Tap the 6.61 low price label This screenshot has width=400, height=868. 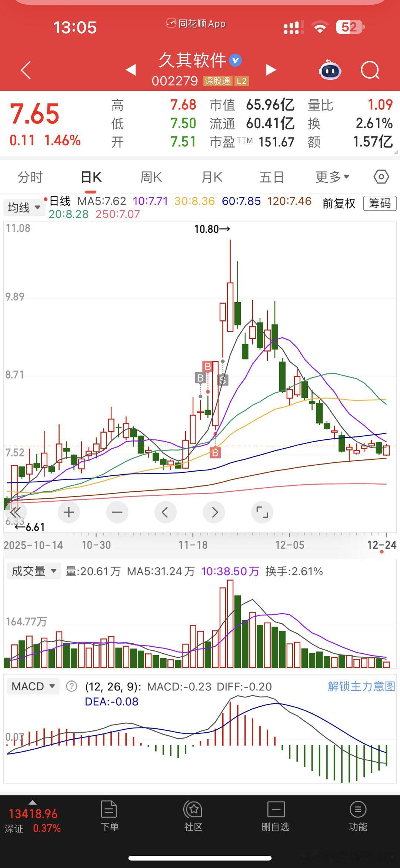coord(30,527)
